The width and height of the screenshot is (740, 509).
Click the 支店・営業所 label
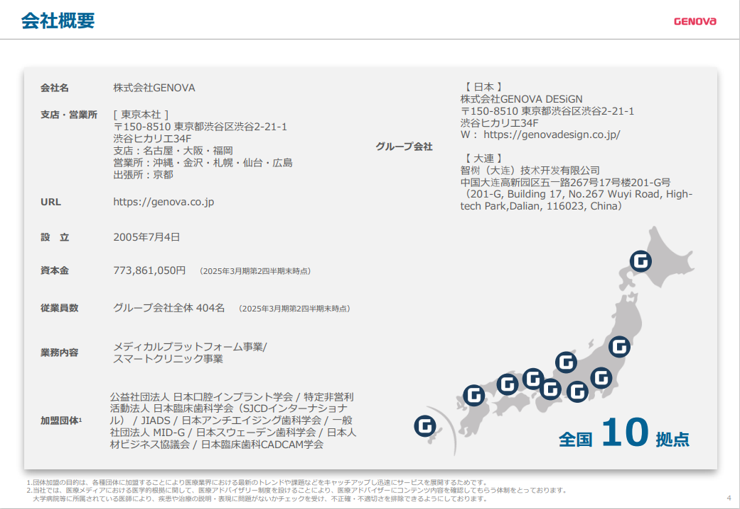(68, 115)
